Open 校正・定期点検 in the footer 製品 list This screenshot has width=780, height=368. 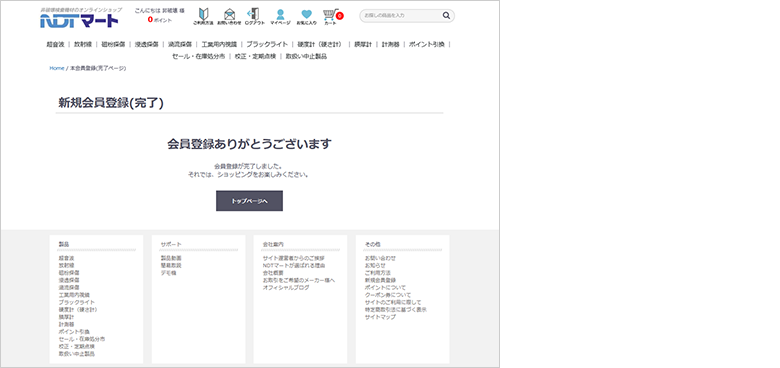click(77, 347)
